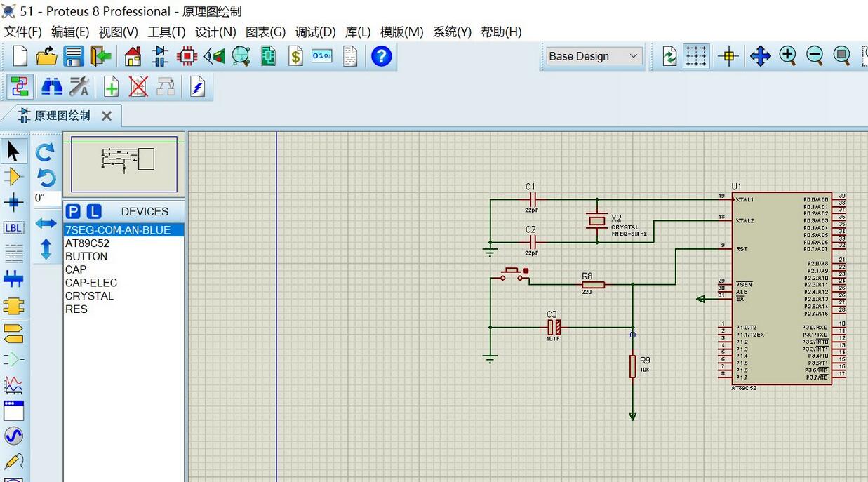This screenshot has width=868, height=482.
Task: Create a new project file
Action: point(20,56)
